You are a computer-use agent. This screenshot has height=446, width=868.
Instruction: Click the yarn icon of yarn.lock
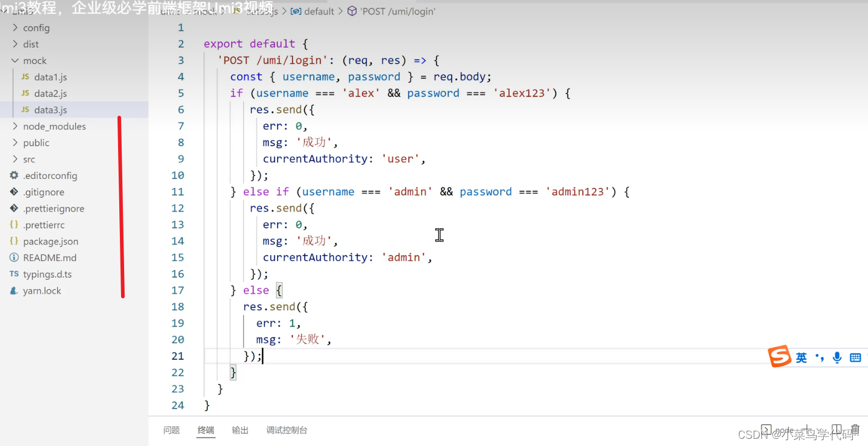coord(14,291)
